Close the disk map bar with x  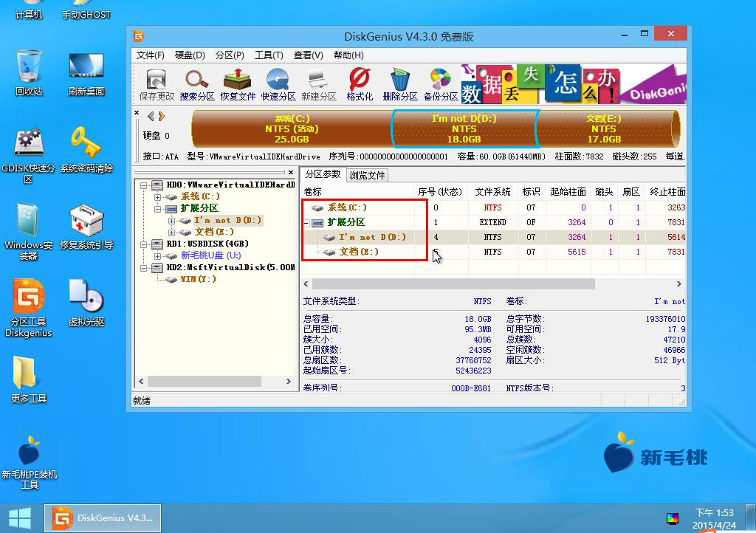137,113
